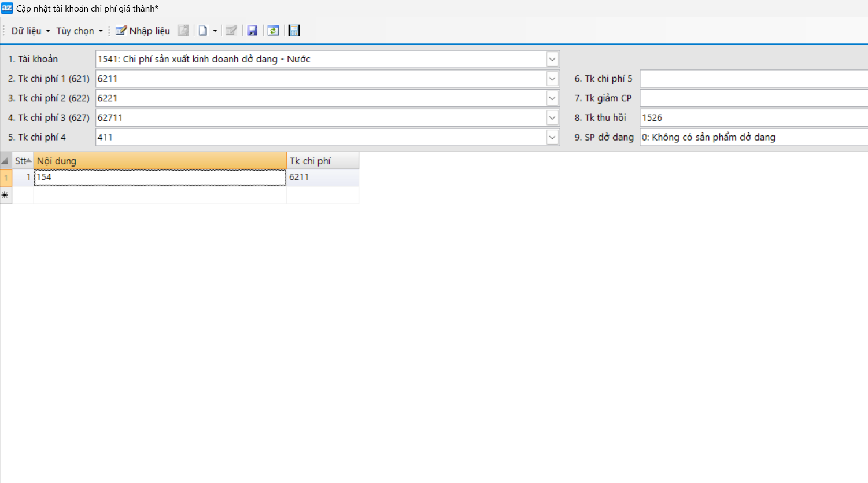Screen dimensions: 868x483
Task: Open the calculator icon in toolbar
Action: 294,31
